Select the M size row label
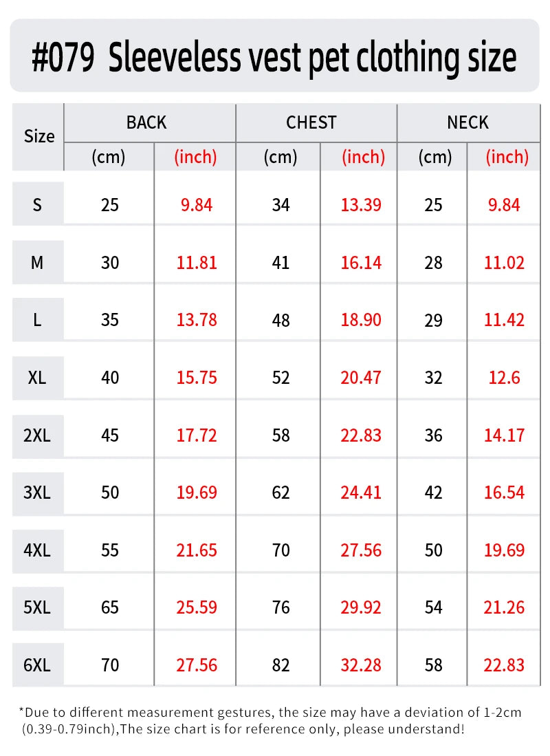 pos(37,262)
